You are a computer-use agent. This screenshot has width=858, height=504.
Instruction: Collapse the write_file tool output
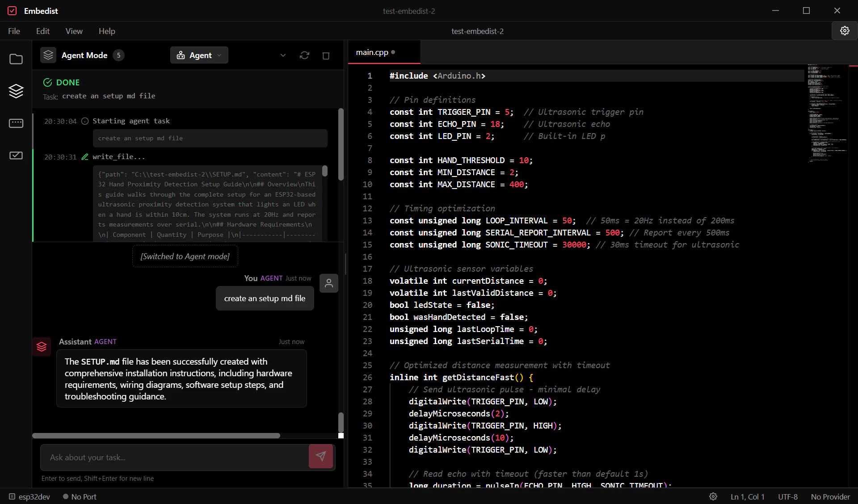pos(118,157)
